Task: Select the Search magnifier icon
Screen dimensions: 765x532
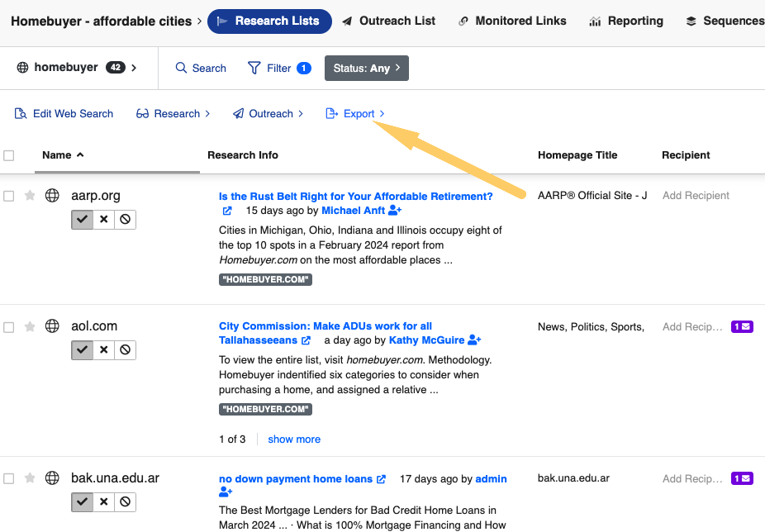Action: (x=180, y=69)
